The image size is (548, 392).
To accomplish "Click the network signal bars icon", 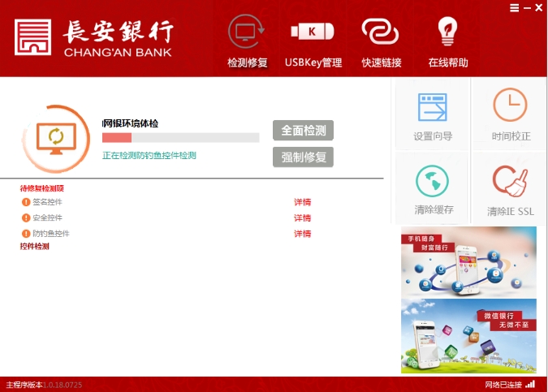I will pos(530,384).
